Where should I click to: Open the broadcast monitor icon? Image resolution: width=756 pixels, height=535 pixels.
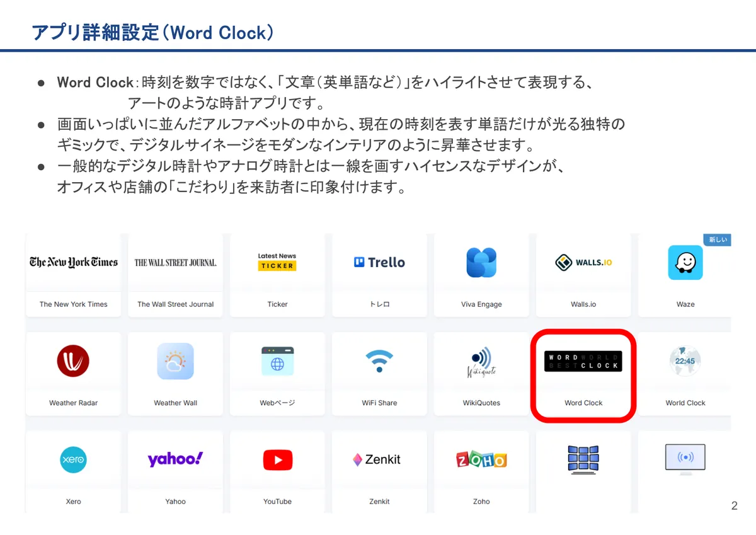(x=685, y=460)
